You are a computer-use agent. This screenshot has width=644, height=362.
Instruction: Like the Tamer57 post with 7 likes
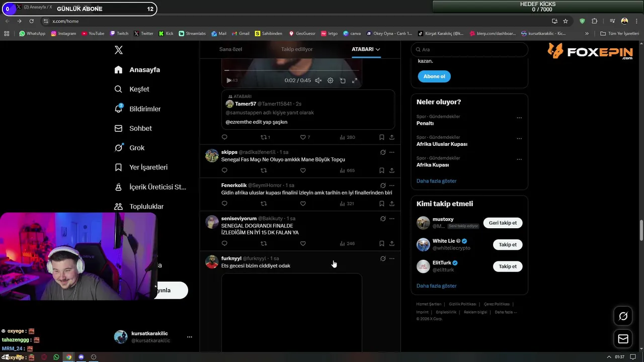coord(303,137)
